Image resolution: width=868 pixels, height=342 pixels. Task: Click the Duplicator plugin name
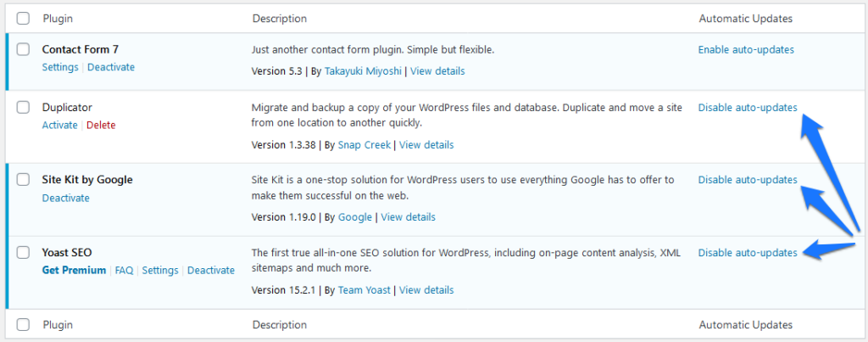click(x=67, y=108)
